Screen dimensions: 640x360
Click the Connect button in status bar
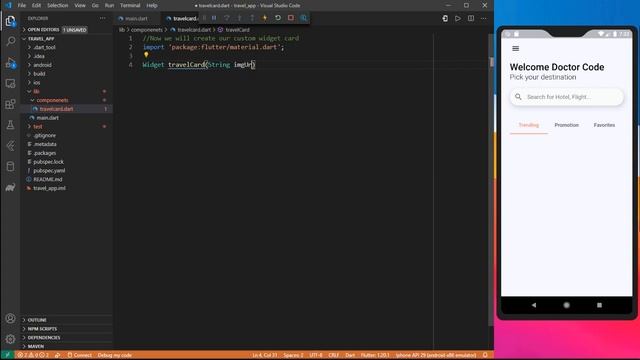click(x=80, y=355)
